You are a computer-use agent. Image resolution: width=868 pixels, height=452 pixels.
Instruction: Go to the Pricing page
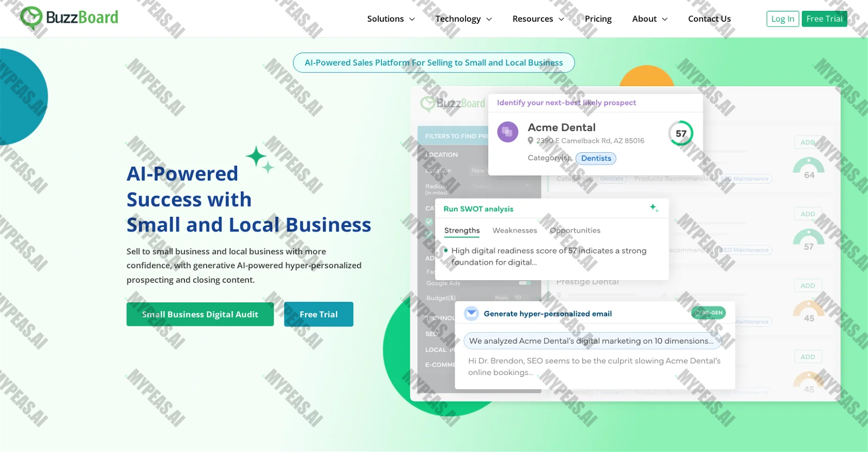[598, 18]
